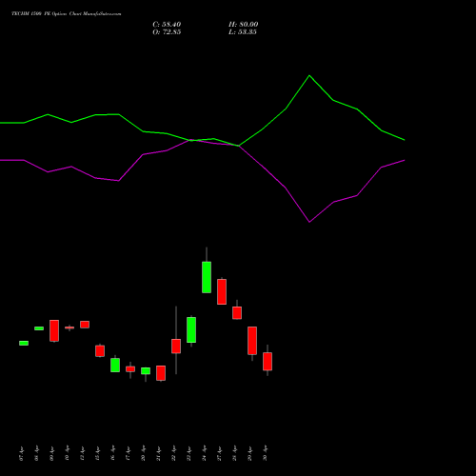Select the "07 Apr" date axis label

pyautogui.click(x=21, y=453)
